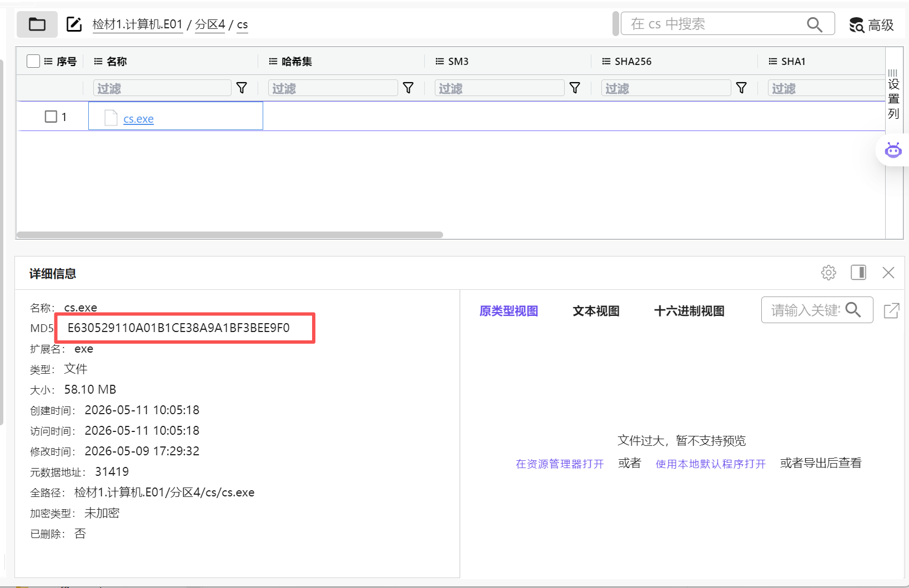909x588 pixels.
Task: Click the metadata address value 31419
Action: (112, 472)
